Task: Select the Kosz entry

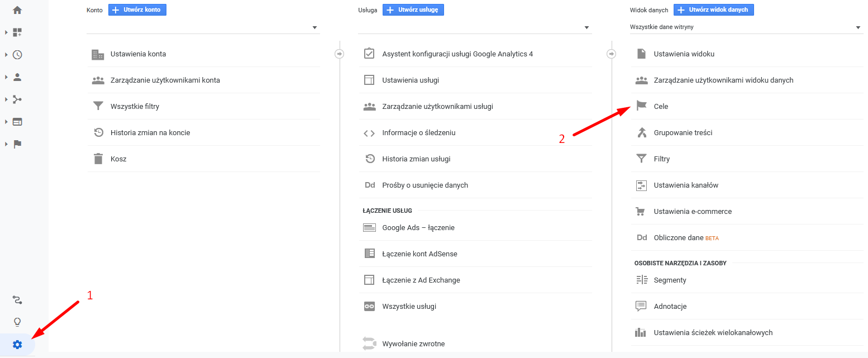Action: click(x=203, y=159)
